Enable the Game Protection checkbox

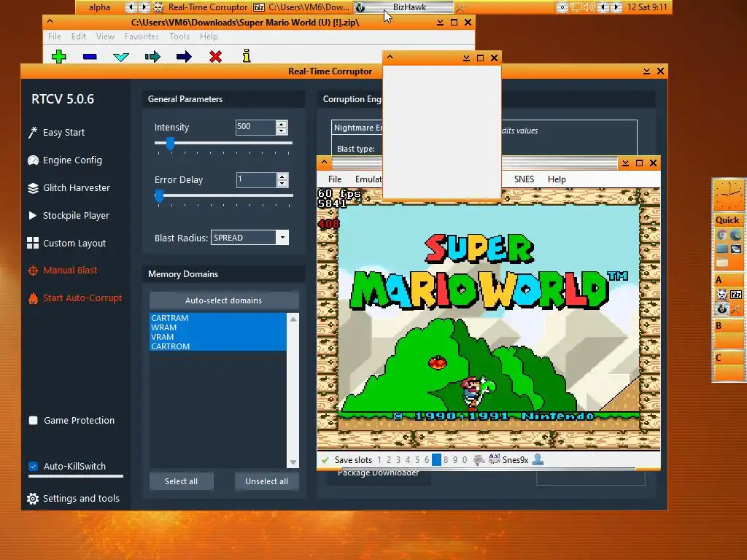34,421
